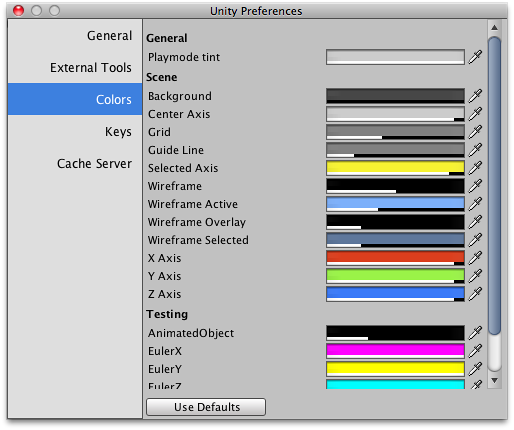Use the eyedropper beside EulerX
Screen dimensions: 514x430
coord(475,351)
